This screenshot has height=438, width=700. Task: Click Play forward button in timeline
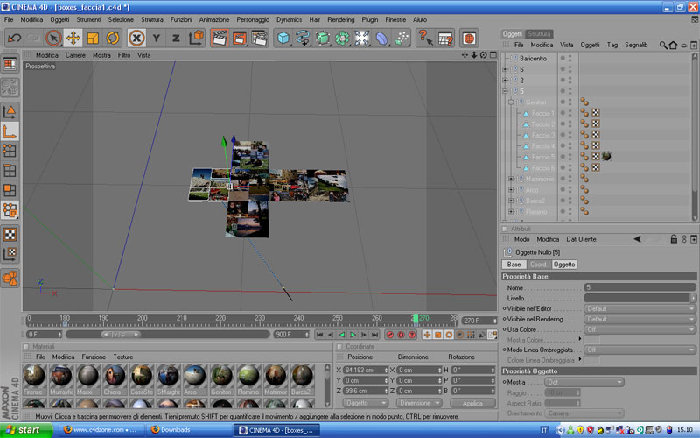click(353, 334)
